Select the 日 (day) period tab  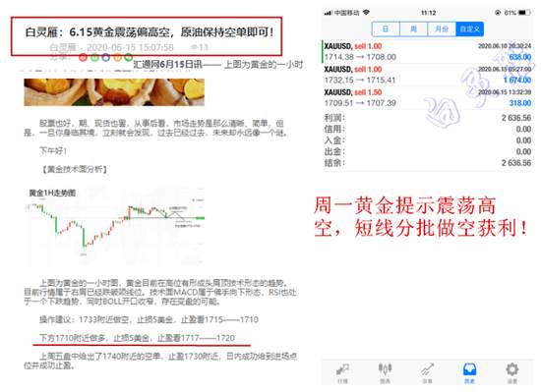point(386,28)
